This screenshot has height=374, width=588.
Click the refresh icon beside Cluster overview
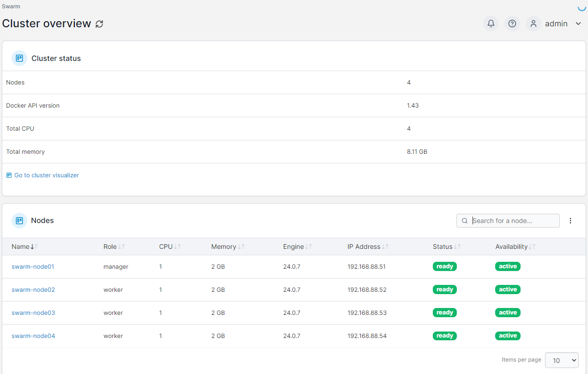pyautogui.click(x=99, y=24)
